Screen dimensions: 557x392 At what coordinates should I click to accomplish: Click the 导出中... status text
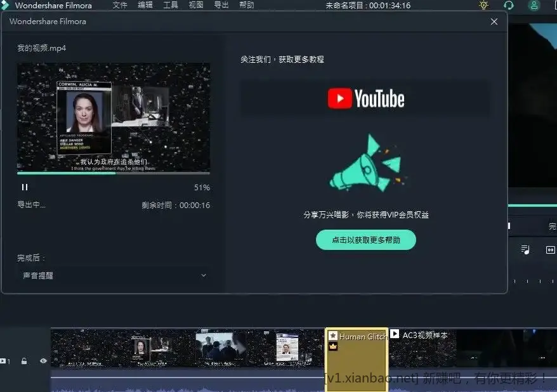coord(31,205)
